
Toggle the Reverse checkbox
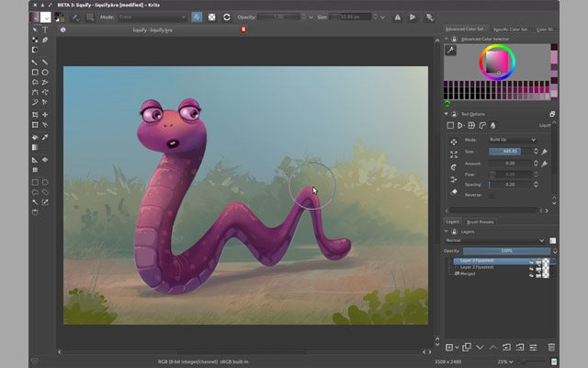click(x=492, y=195)
